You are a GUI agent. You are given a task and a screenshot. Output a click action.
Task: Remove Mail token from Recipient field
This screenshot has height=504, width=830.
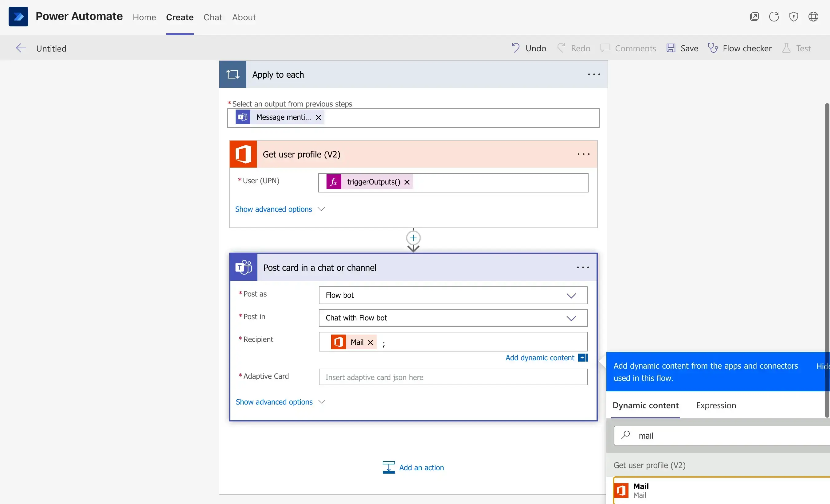(370, 342)
